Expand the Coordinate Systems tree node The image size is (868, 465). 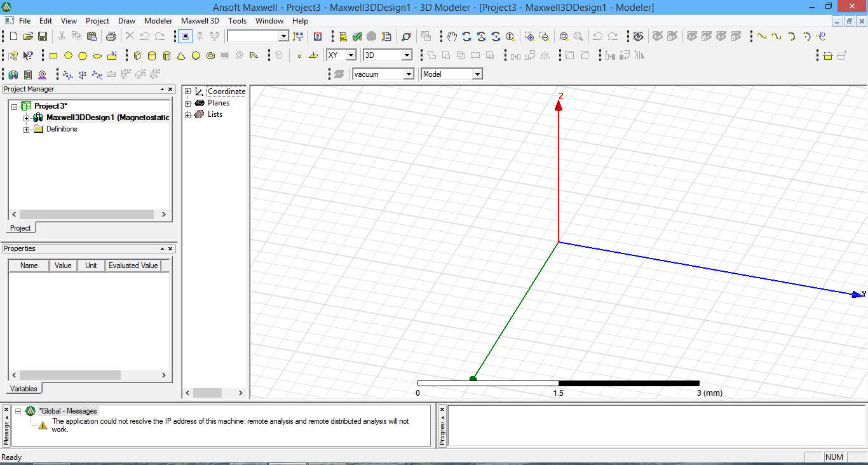pyautogui.click(x=187, y=91)
